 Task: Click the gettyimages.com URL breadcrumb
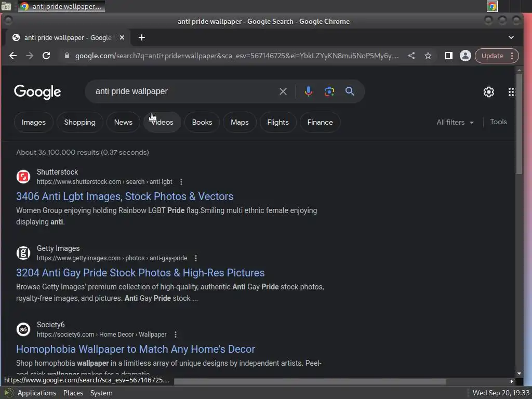coord(112,258)
